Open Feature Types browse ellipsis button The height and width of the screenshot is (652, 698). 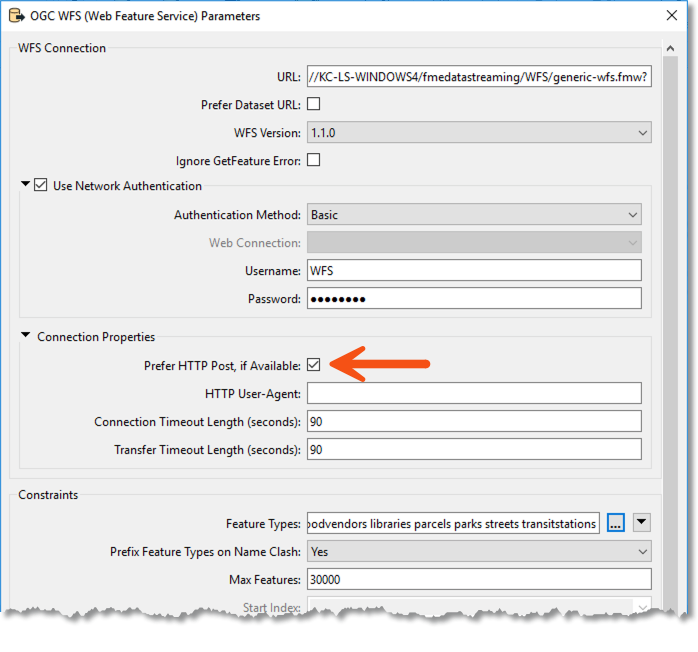point(615,523)
